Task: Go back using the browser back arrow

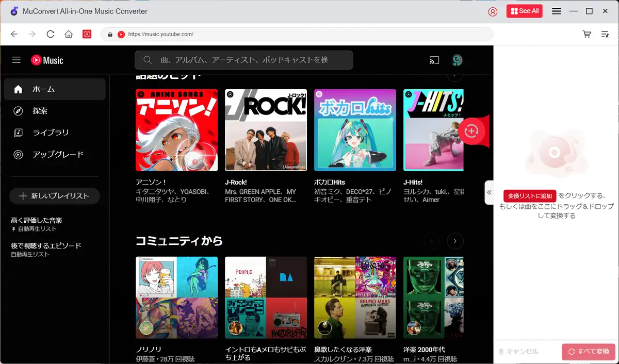Action: 14,34
